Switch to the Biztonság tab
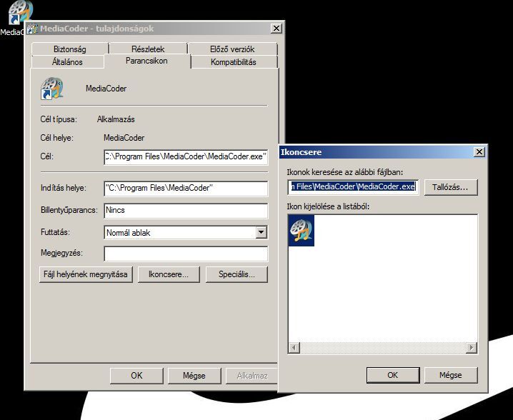The width and height of the screenshot is (513, 420). (70, 49)
